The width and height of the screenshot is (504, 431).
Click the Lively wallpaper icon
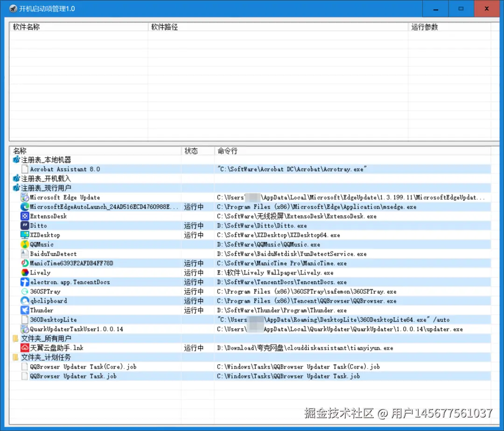(25, 273)
